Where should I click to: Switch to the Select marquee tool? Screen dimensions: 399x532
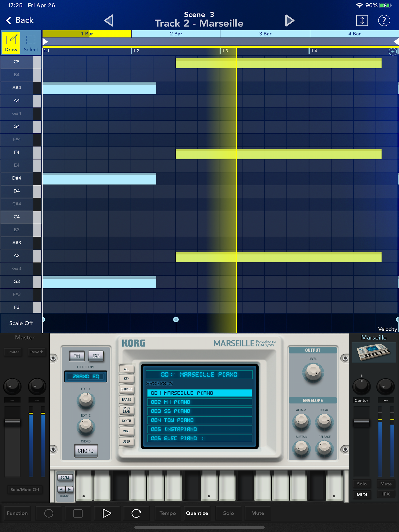[x=31, y=43]
